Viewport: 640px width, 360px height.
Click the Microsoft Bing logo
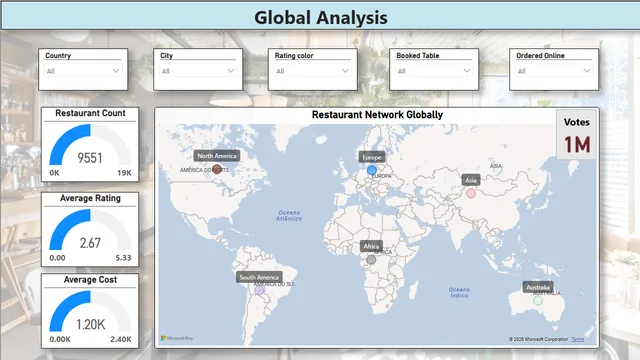tap(177, 338)
